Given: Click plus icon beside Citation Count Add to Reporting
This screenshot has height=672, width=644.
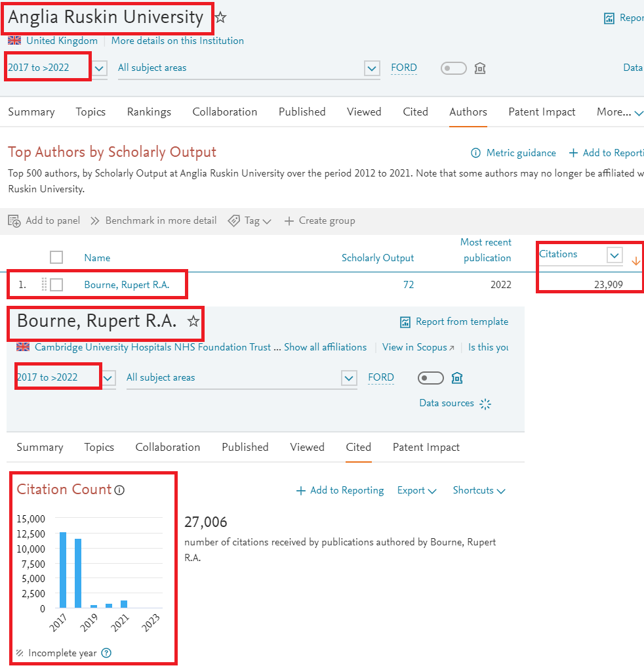Looking at the screenshot, I should tap(301, 491).
